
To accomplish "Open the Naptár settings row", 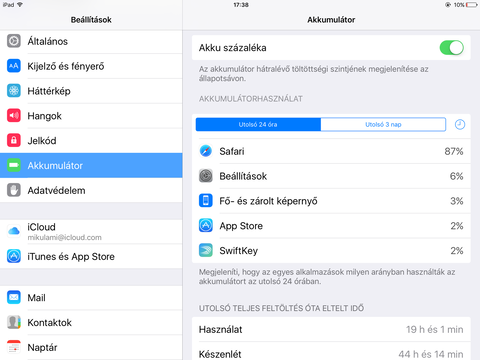I will point(91,347).
